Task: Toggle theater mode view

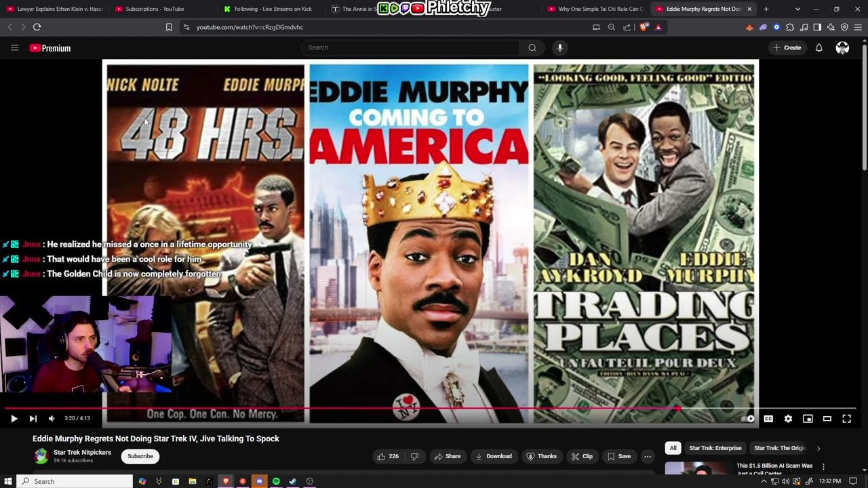Action: click(x=827, y=419)
